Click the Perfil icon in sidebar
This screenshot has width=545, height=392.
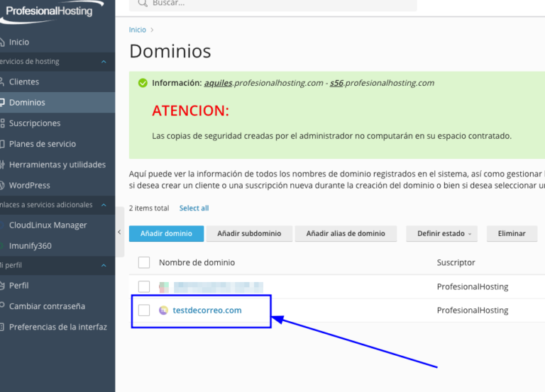1,286
